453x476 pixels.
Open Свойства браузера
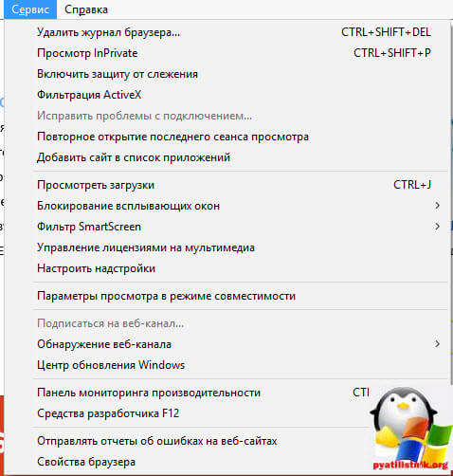(x=86, y=462)
